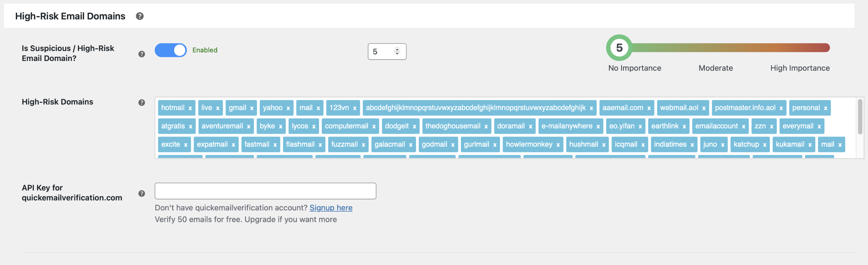Screen dimensions: 868x265
Task: Open the Signup here link
Action: [331, 208]
